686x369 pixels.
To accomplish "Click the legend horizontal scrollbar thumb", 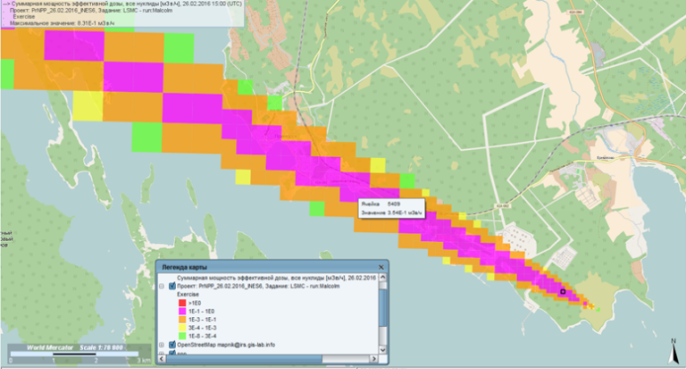I will click(244, 359).
